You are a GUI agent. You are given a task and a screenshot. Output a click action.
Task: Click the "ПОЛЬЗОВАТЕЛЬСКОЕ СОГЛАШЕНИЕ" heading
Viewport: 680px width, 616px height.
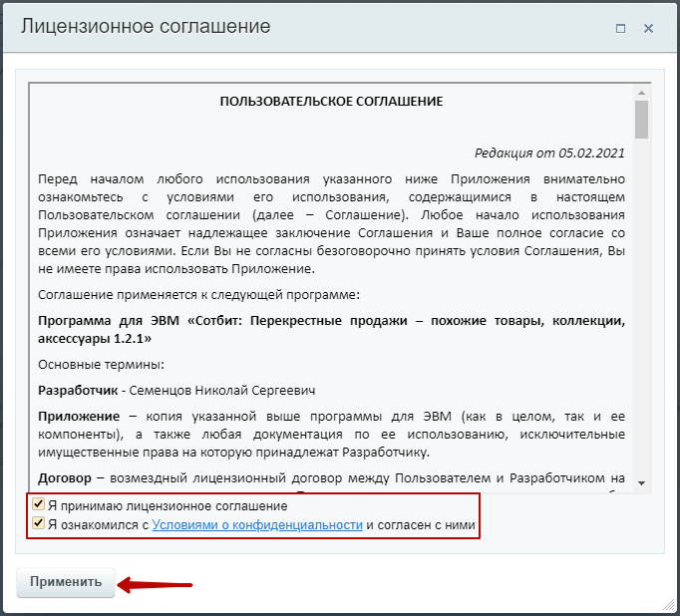pyautogui.click(x=332, y=102)
